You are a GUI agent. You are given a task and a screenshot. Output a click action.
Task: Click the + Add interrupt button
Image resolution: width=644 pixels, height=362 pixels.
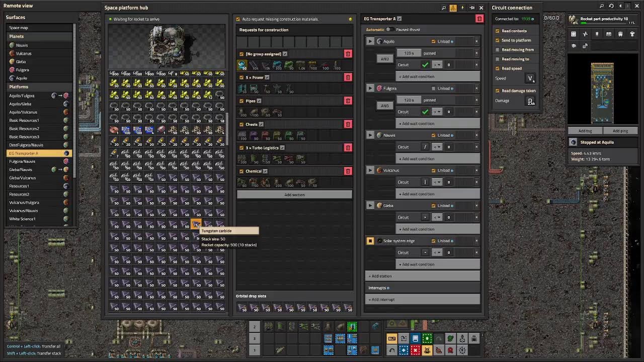point(423,300)
